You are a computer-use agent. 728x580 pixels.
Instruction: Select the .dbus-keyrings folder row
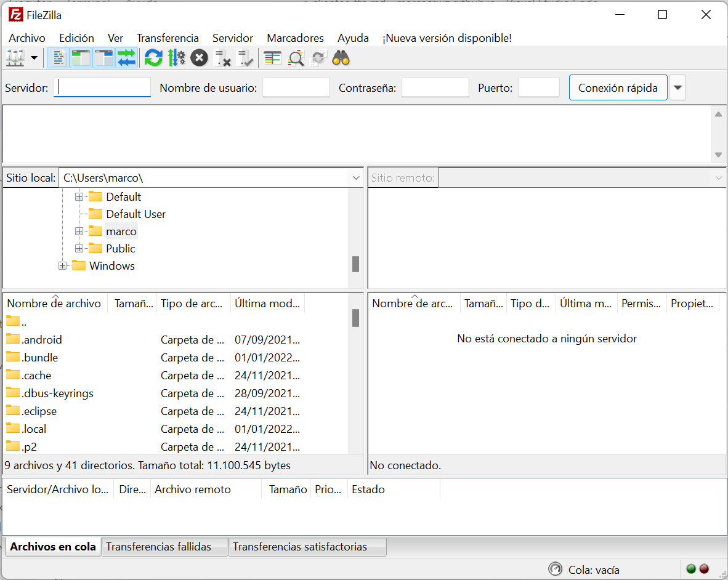pos(176,393)
